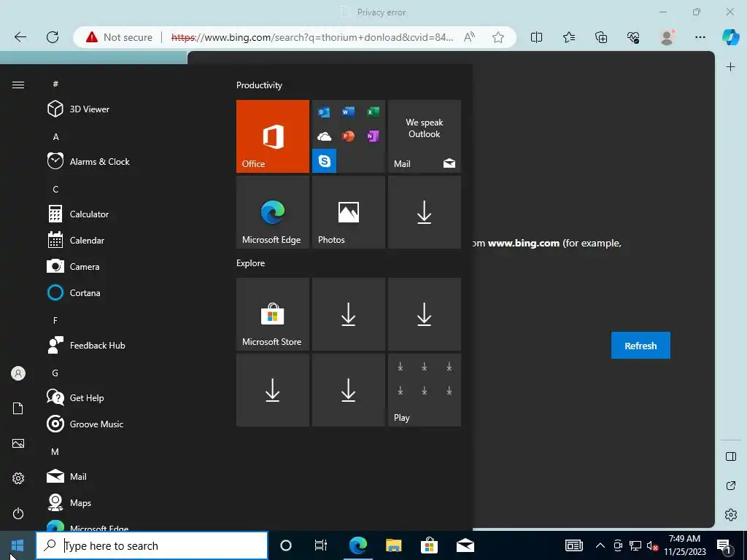This screenshot has width=747, height=560.
Task: Launch Alarms & Clock app
Action: click(88, 161)
